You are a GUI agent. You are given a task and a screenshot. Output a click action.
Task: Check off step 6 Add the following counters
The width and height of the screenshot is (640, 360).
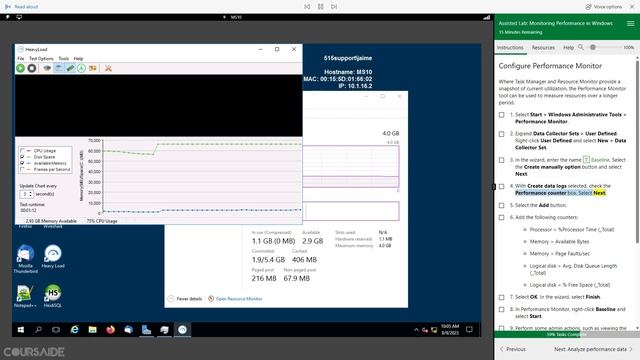[502, 218]
